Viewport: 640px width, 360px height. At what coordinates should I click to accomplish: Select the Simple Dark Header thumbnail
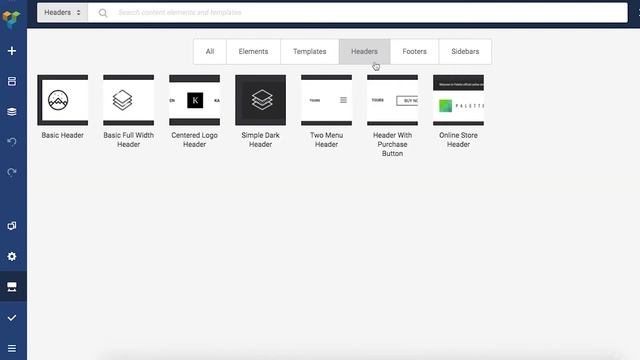pyautogui.click(x=260, y=100)
